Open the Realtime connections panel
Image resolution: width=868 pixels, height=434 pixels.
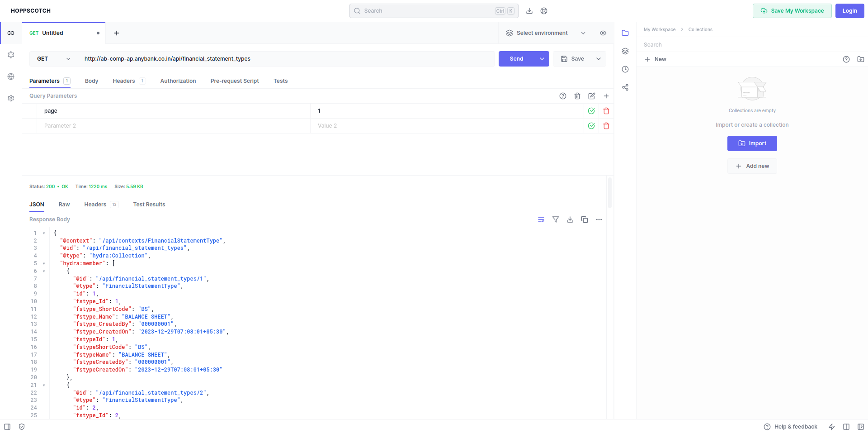tap(11, 76)
